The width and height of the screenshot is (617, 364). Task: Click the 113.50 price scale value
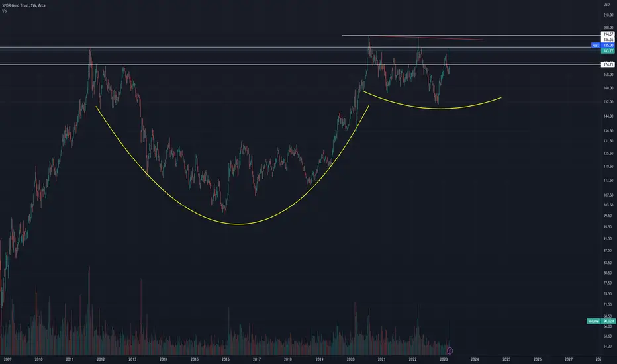608,181
